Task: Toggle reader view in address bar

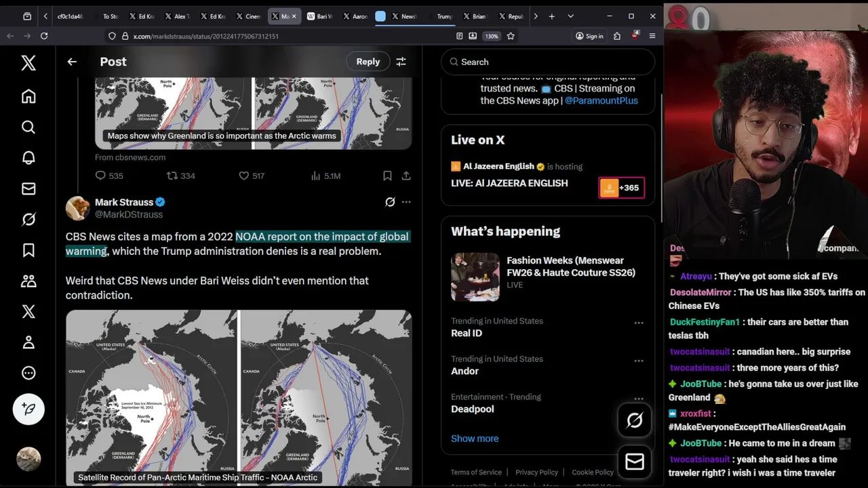Action: (460, 36)
